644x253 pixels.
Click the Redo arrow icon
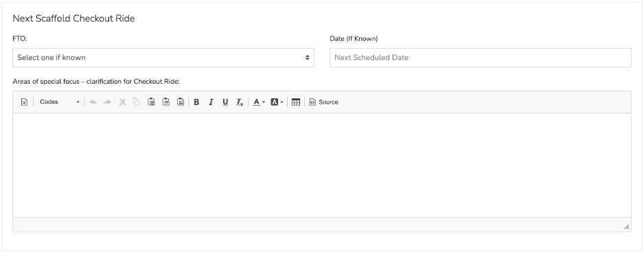[108, 102]
